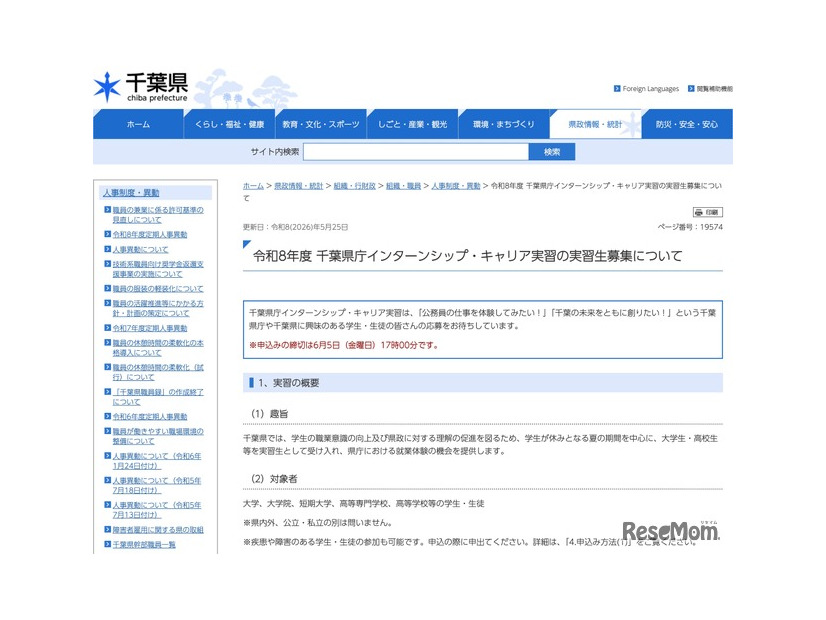Open 組織・行財政 breadcrumb link
Image resolution: width=826 pixels, height=620 pixels.
[x=355, y=186]
